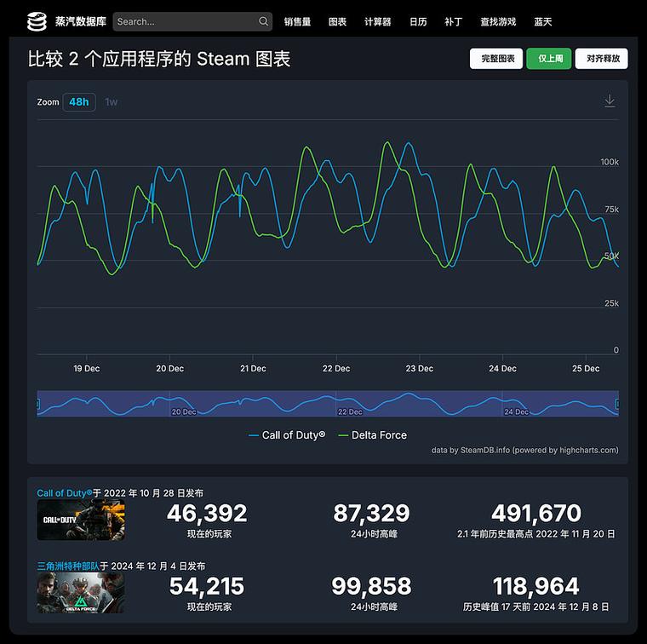Click the 100k y-axis label
The width and height of the screenshot is (647, 644).
tap(610, 162)
